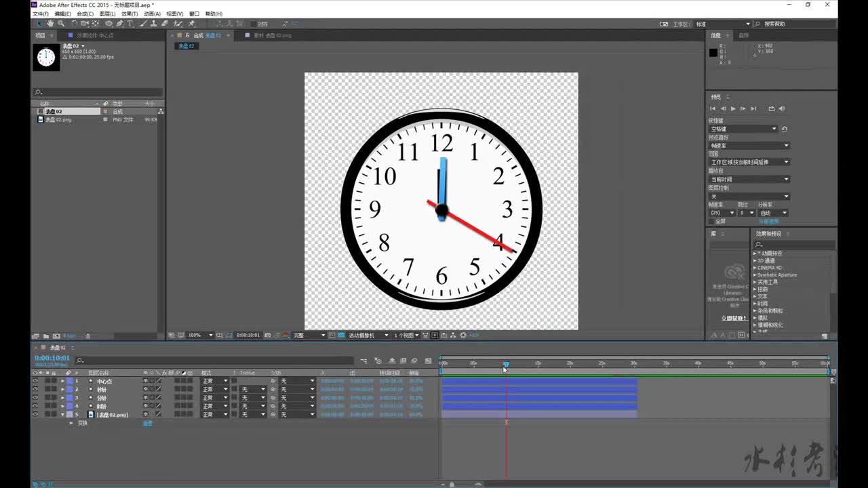Expand the 变换 transform group
Image resolution: width=868 pixels, height=488 pixels.
coord(71,423)
